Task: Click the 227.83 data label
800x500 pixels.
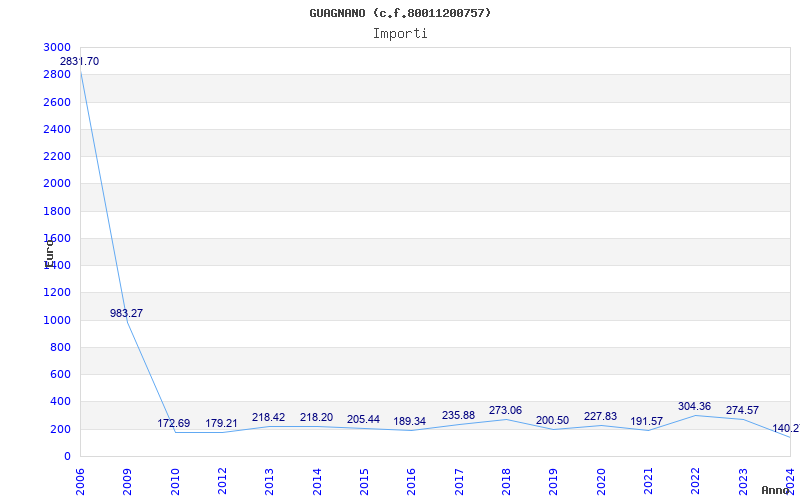Action: (x=600, y=416)
